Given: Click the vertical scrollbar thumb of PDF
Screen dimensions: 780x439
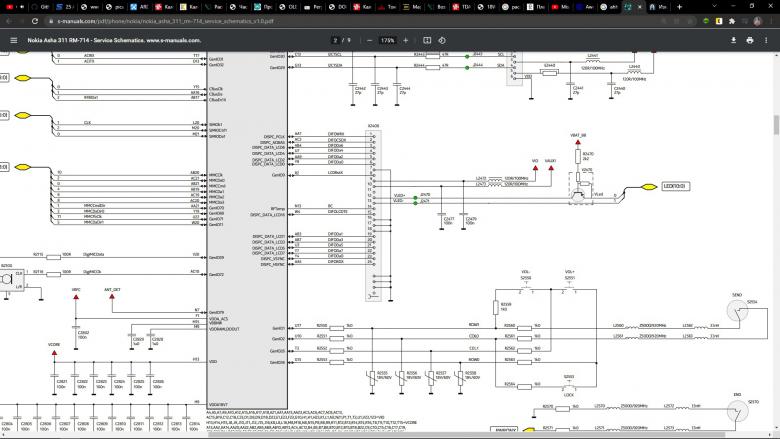Looking at the screenshot, I should (x=776, y=124).
